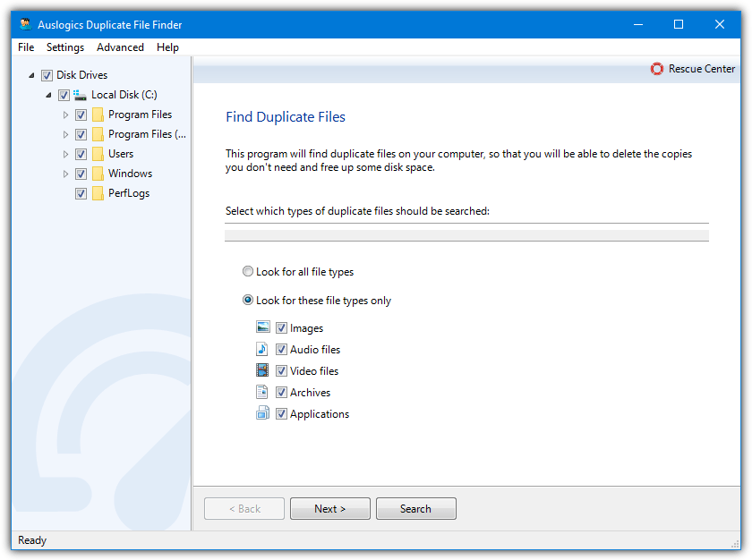Select the Local Disk (C:) label
The width and height of the screenshot is (752, 560).
pyautogui.click(x=124, y=95)
